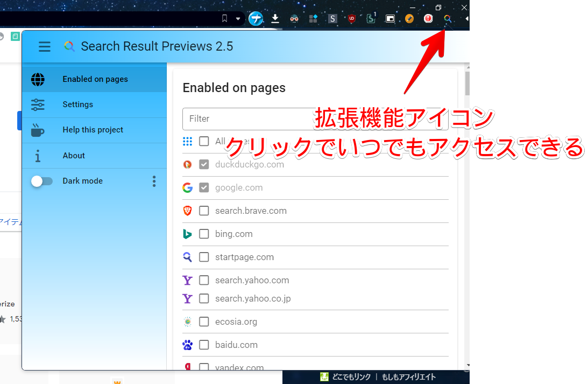Click the blue grid icon beside All pages
Screen dimensions: 588x384
point(188,141)
